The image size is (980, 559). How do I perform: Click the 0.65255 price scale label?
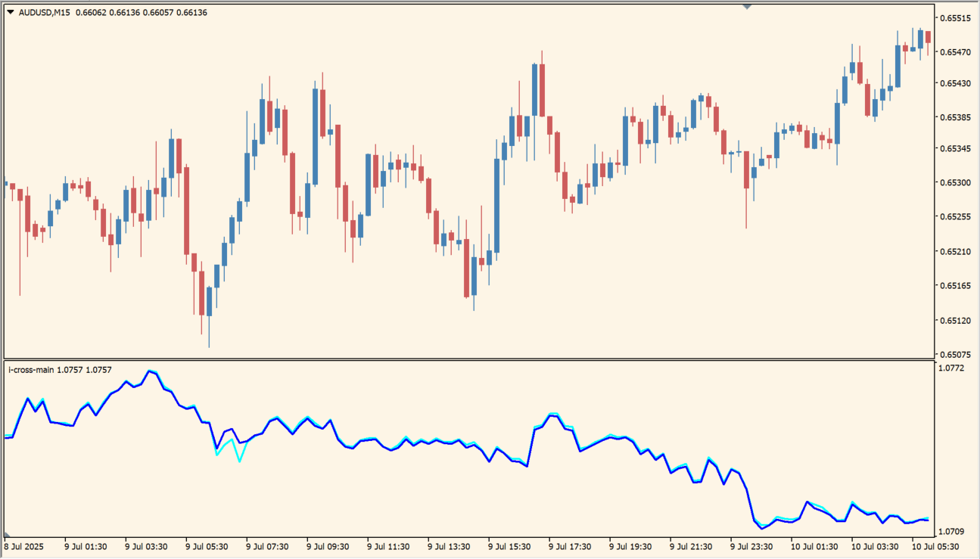[955, 216]
